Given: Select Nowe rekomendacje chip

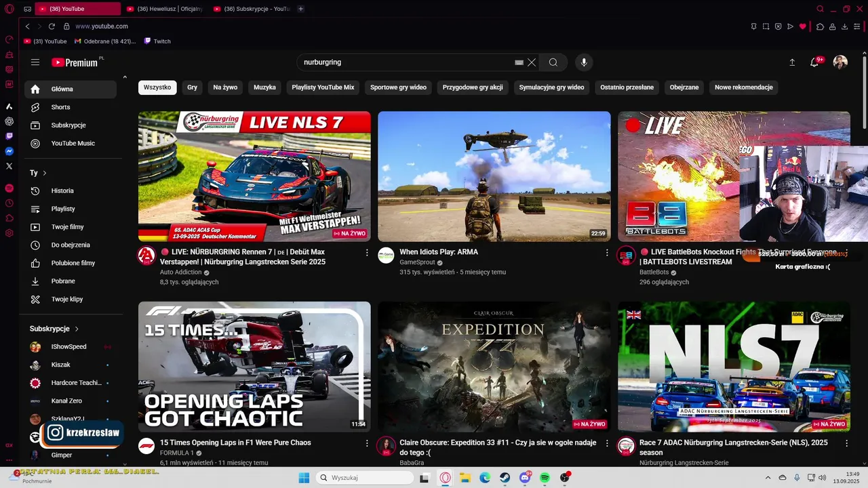Looking at the screenshot, I should pyautogui.click(x=744, y=87).
